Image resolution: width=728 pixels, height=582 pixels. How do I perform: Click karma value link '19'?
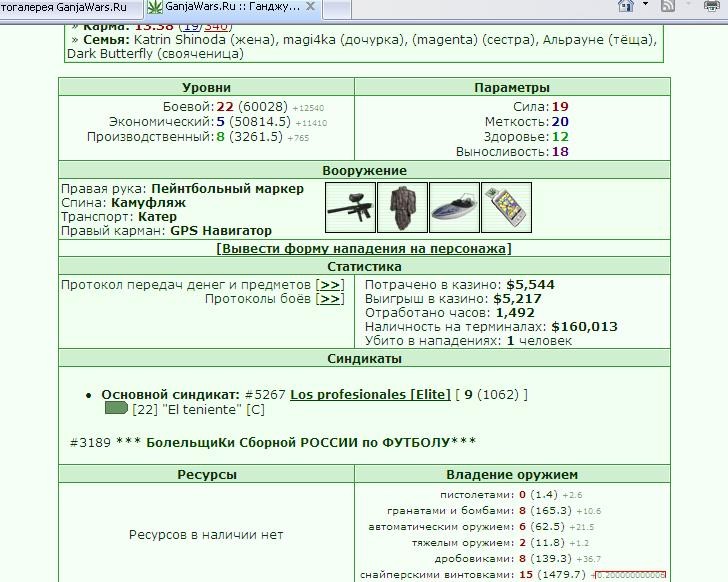click(191, 26)
